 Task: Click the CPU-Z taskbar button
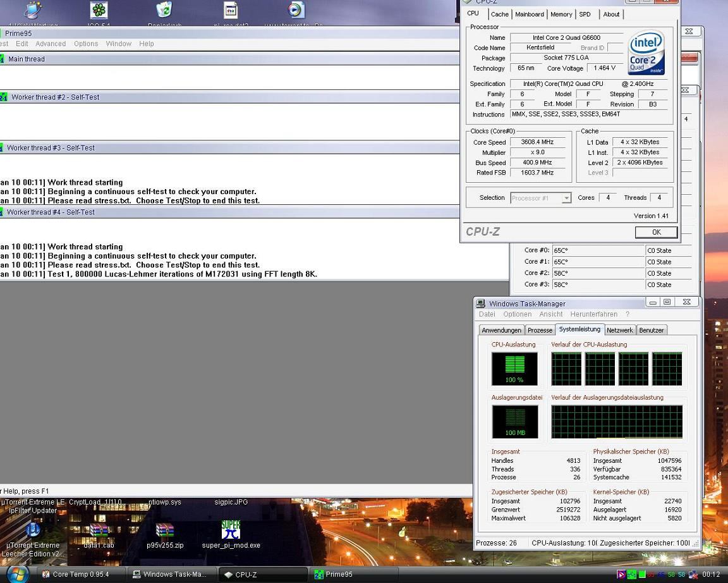tap(263, 575)
